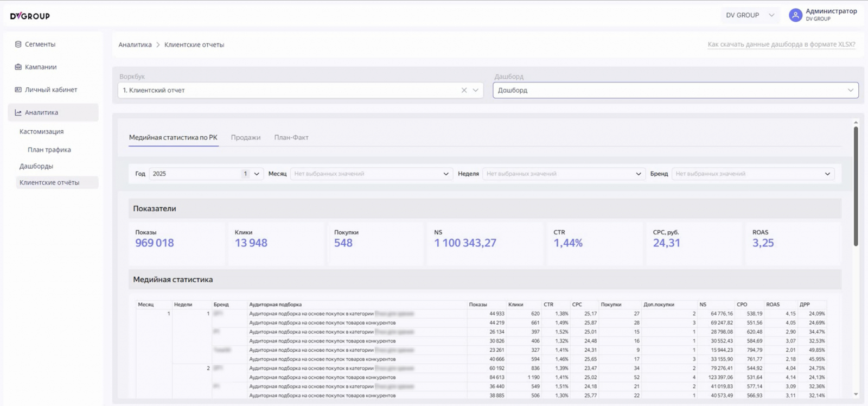Switch to the Продажи tab
868x406 pixels.
(245, 137)
